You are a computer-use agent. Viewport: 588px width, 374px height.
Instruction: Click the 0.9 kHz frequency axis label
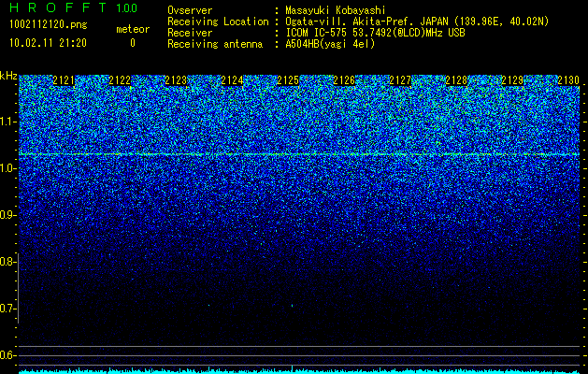(x=7, y=215)
